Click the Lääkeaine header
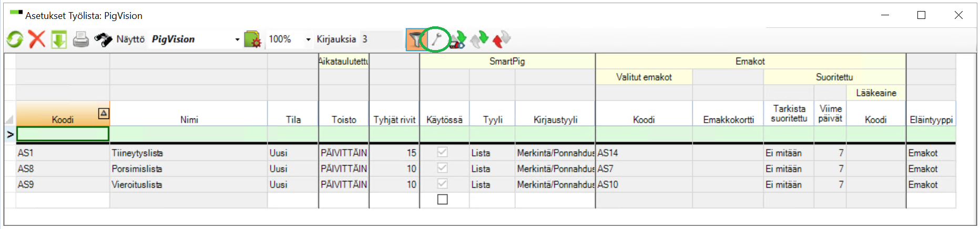This screenshot has height=229, width=980. click(876, 93)
